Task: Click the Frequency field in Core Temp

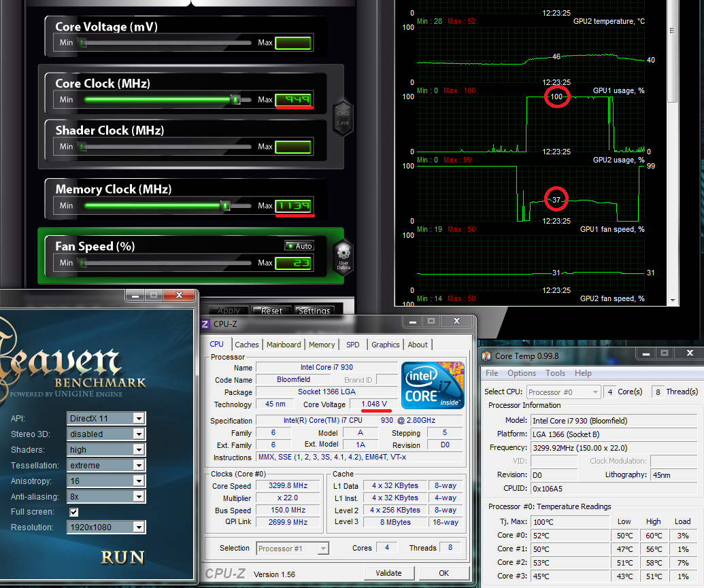Action: coord(614,447)
